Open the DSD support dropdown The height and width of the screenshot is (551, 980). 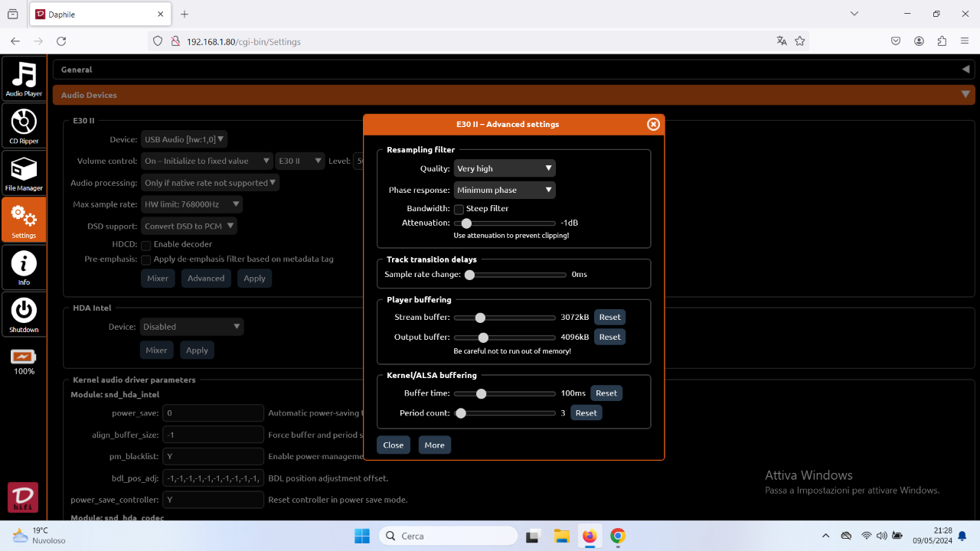(188, 226)
